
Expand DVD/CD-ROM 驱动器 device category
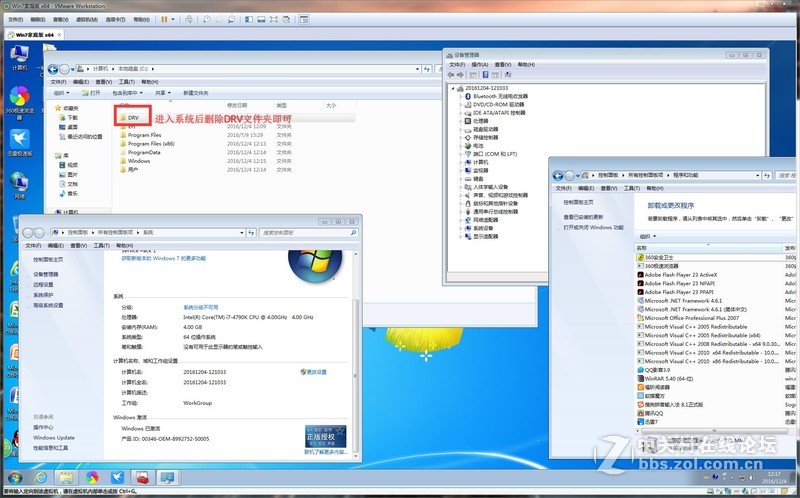click(461, 105)
